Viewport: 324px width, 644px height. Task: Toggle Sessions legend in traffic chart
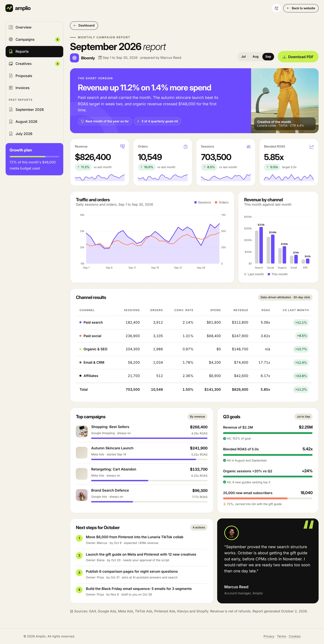pyautogui.click(x=203, y=202)
